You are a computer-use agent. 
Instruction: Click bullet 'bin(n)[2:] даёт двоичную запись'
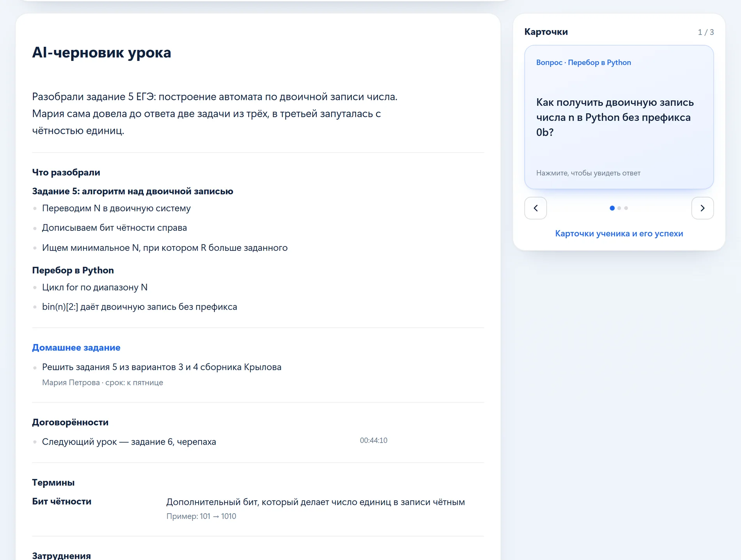[x=140, y=307]
